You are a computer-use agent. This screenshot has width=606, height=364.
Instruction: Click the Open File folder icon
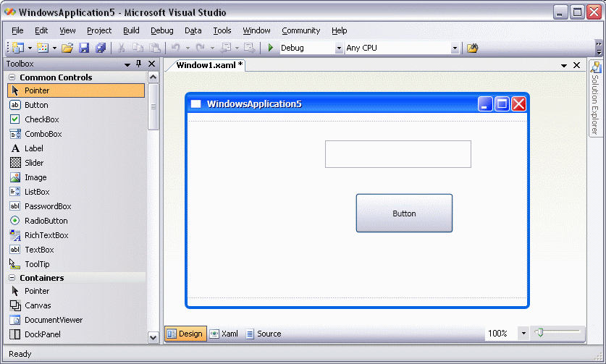pos(67,48)
